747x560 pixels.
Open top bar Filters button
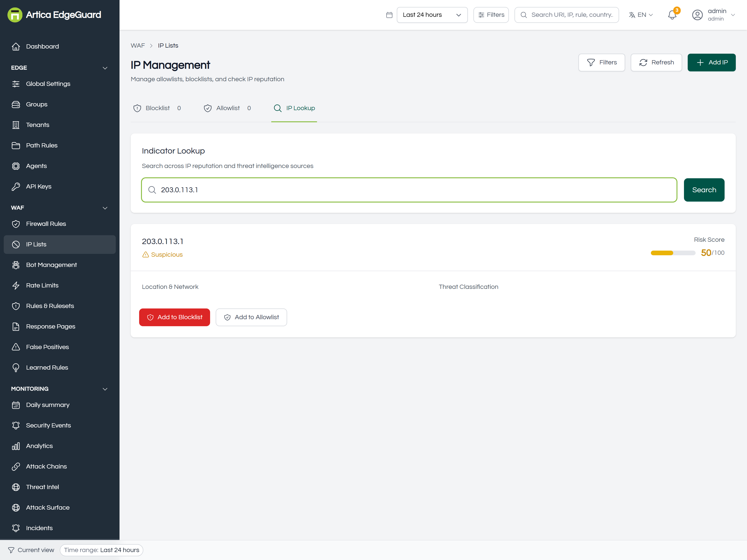491,15
